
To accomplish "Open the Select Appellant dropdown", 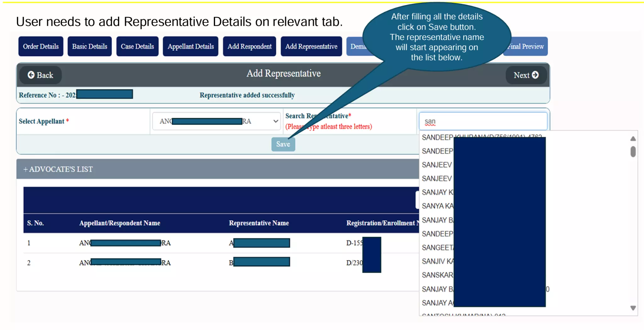I will click(216, 121).
